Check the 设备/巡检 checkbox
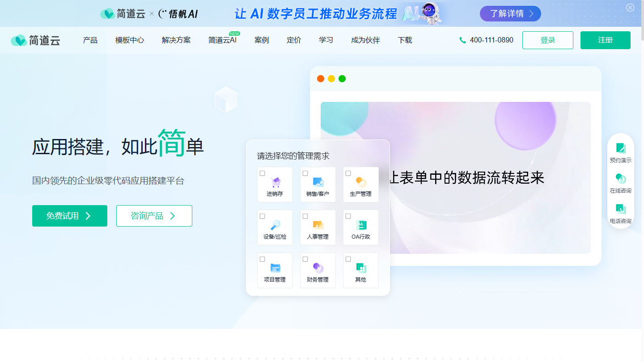The image size is (644, 362). tap(263, 216)
